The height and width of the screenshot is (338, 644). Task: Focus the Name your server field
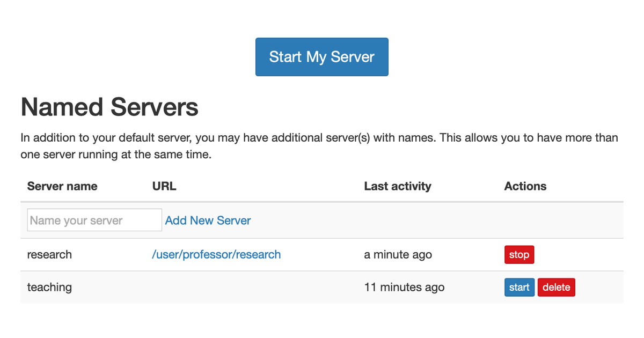94,220
